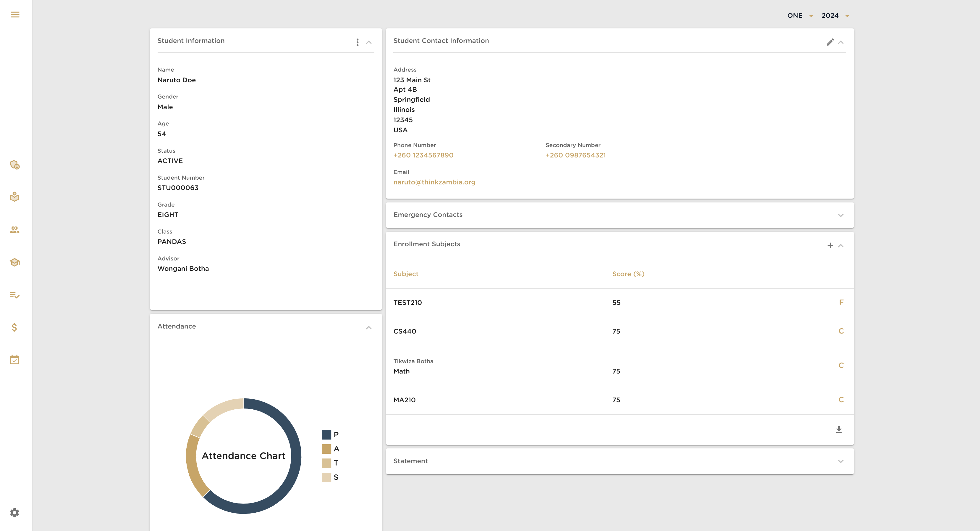Sort by the Subject column header
The height and width of the screenshot is (531, 980).
point(405,274)
